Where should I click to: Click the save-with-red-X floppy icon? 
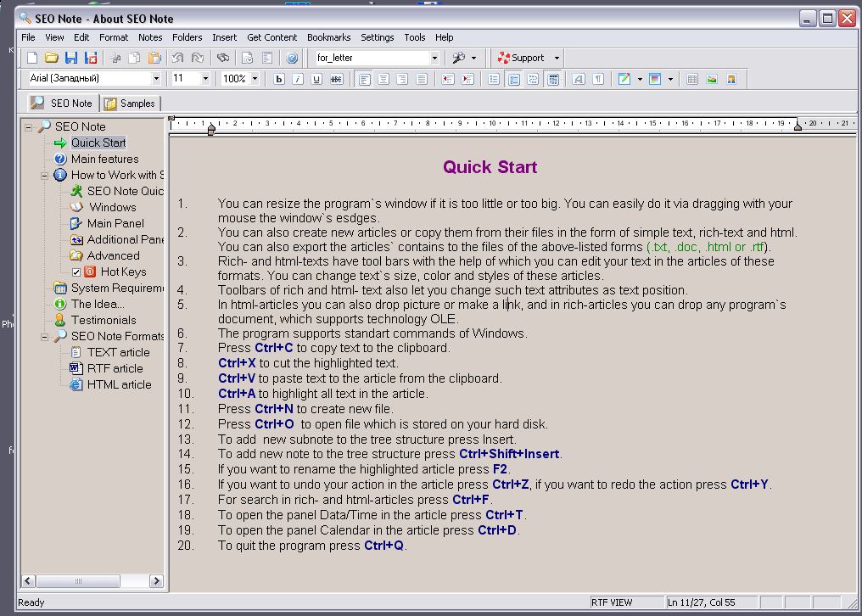91,58
